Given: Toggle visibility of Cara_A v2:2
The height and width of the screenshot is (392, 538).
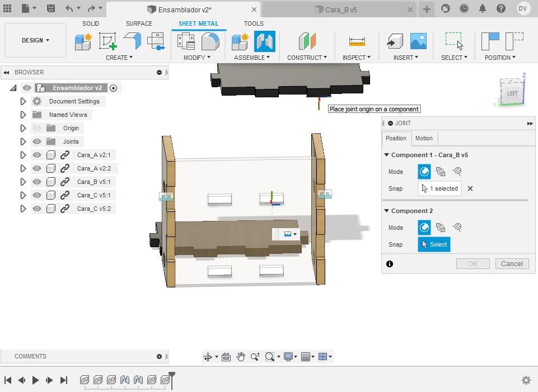Looking at the screenshot, I should tap(37, 168).
